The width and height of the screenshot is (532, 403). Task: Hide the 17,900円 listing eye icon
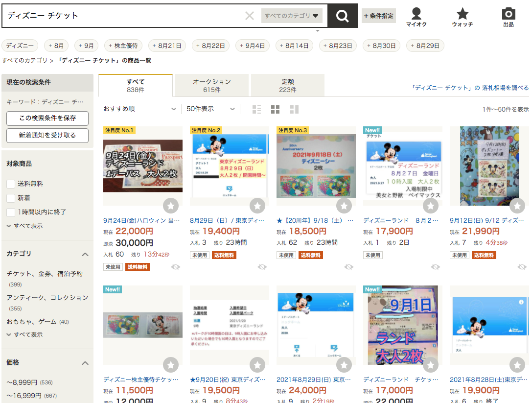tap(435, 267)
